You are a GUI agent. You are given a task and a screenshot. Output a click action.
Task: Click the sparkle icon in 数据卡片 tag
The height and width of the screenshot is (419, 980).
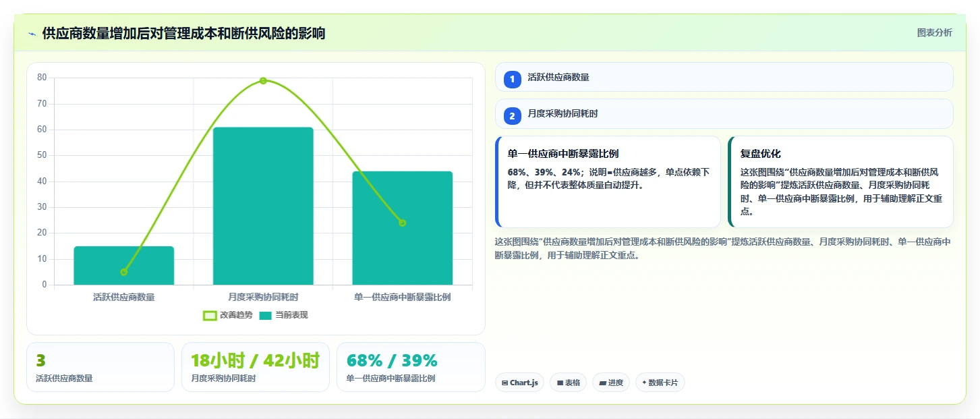pyautogui.click(x=644, y=383)
